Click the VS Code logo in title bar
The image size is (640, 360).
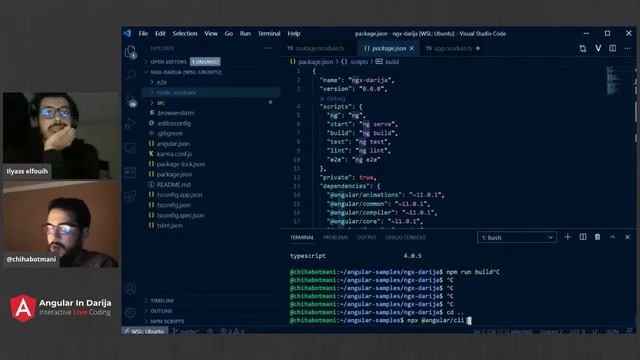point(127,33)
